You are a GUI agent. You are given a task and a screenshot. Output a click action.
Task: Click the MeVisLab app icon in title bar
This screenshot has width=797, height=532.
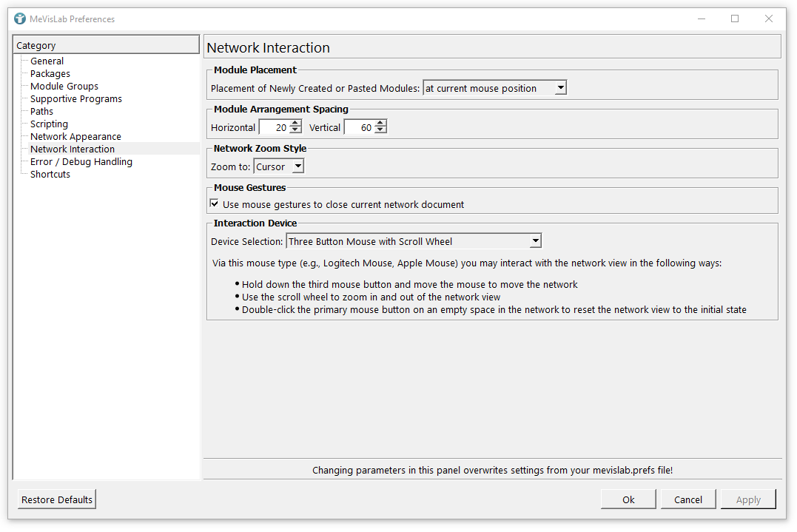pos(20,18)
